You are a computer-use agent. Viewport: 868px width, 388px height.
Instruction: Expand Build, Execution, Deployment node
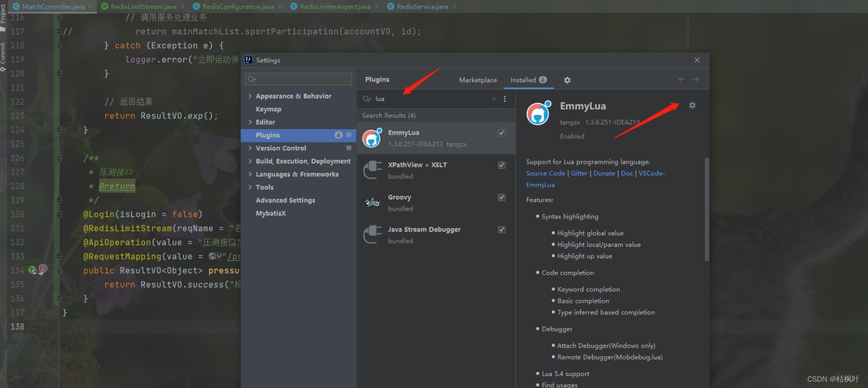tap(250, 161)
